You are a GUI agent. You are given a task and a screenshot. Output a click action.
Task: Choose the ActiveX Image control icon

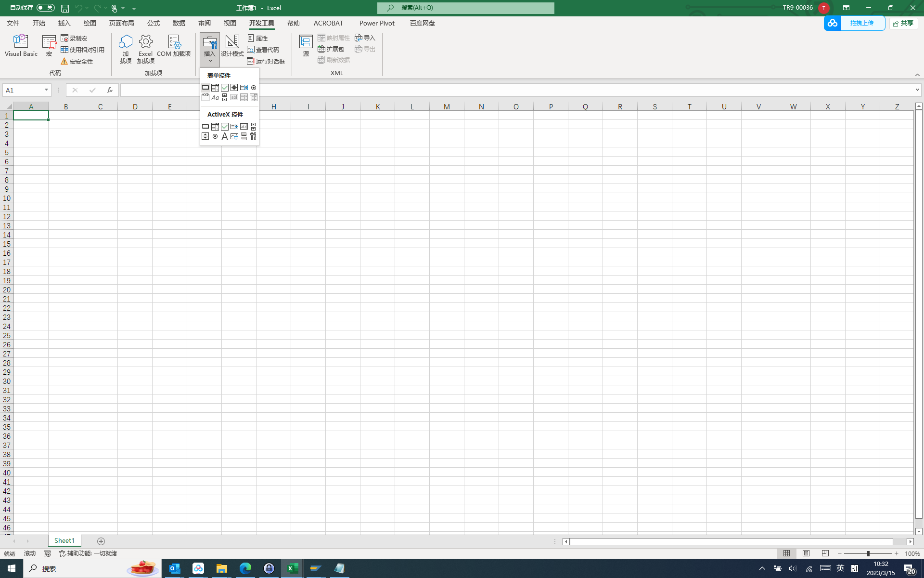(234, 137)
